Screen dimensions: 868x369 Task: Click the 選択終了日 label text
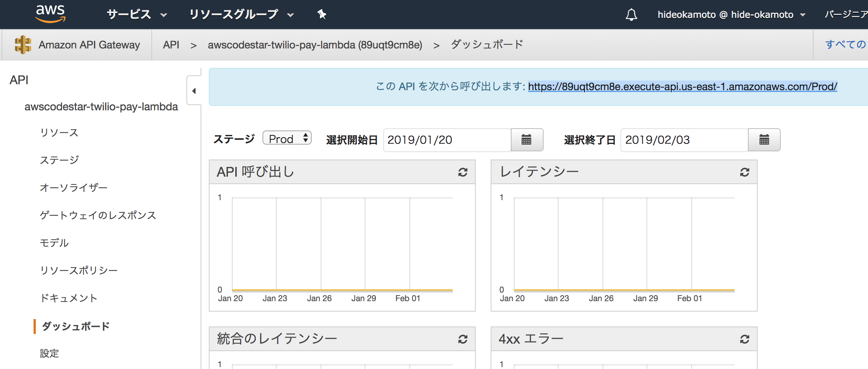point(589,140)
